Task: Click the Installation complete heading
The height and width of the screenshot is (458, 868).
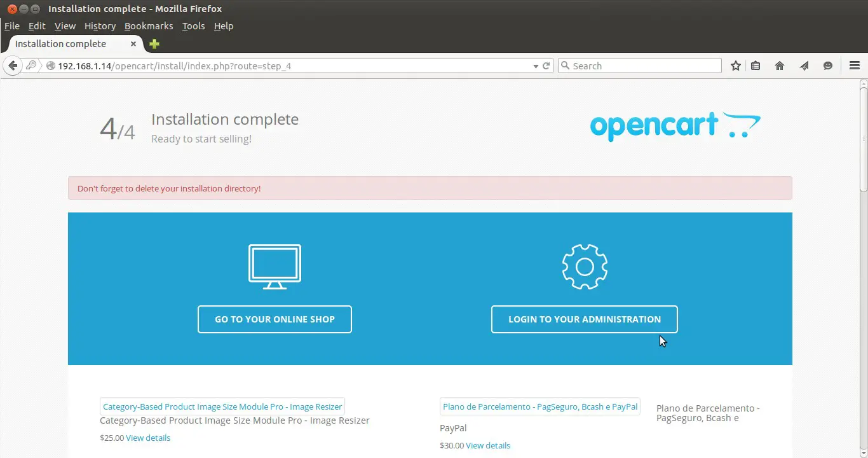Action: [x=225, y=120]
